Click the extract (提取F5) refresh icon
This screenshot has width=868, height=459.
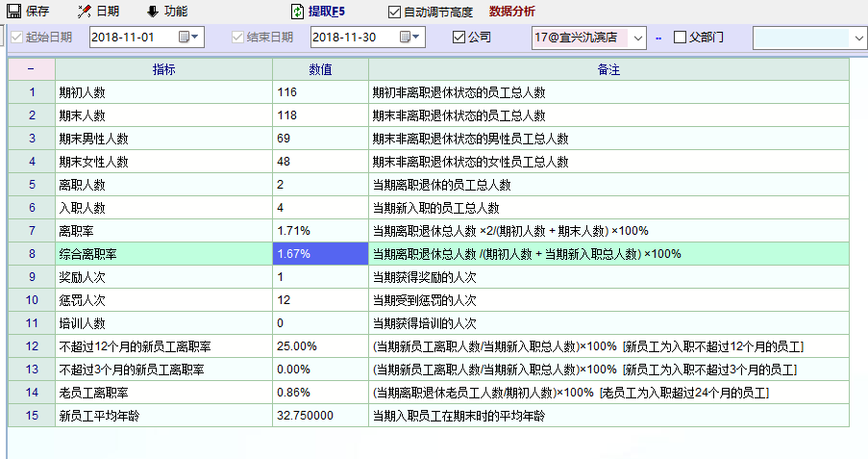[x=297, y=12]
